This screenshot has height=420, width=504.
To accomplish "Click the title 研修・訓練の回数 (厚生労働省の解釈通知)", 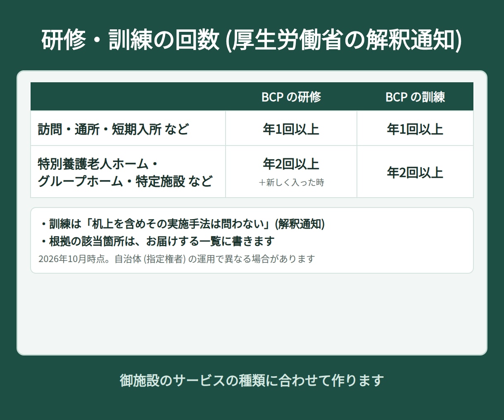I will point(252,41).
